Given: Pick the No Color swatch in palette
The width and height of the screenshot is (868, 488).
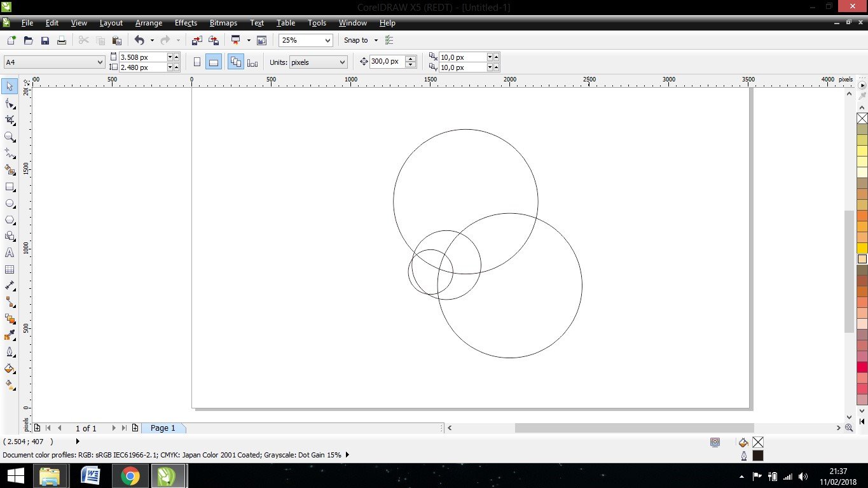Looking at the screenshot, I should coord(862,118).
